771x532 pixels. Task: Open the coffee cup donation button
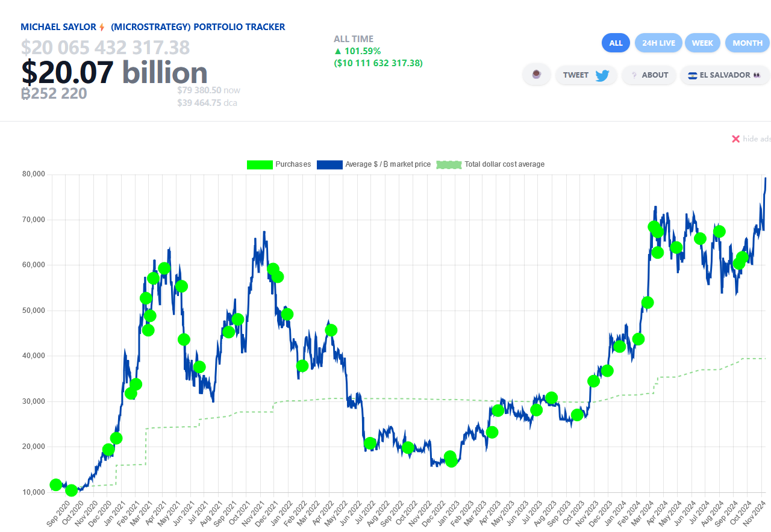537,75
